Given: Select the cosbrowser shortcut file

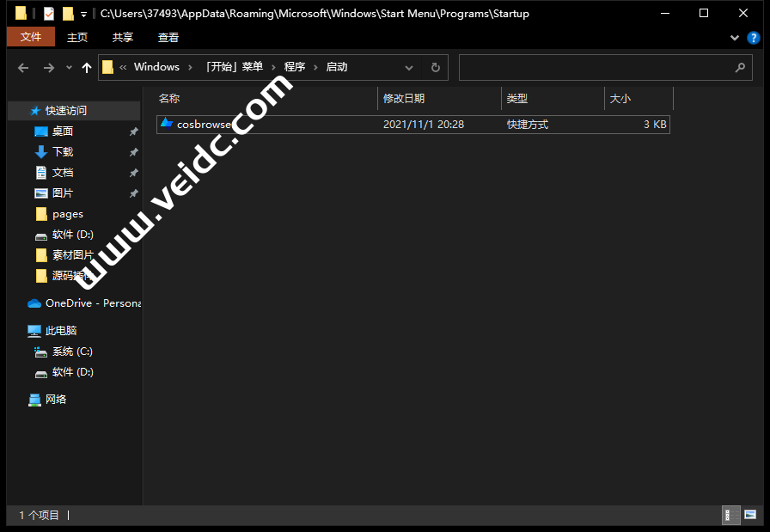Looking at the screenshot, I should pyautogui.click(x=413, y=125).
